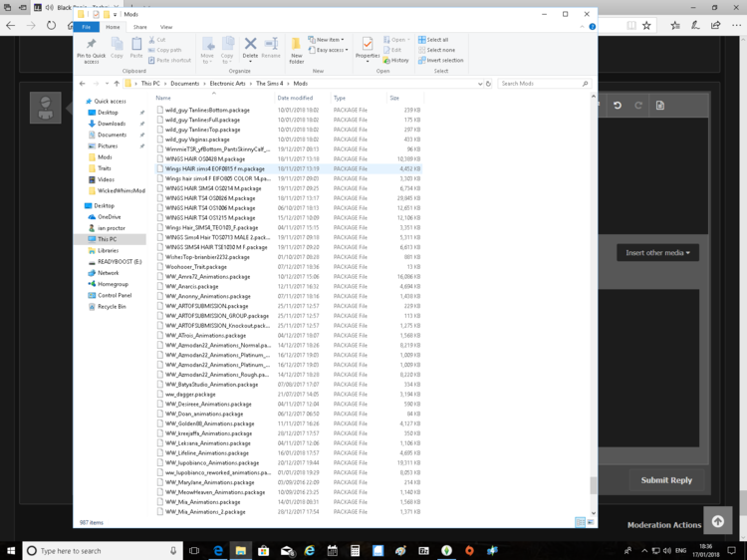Refresh the Mods folder view
The height and width of the screenshot is (560, 747).
[488, 84]
